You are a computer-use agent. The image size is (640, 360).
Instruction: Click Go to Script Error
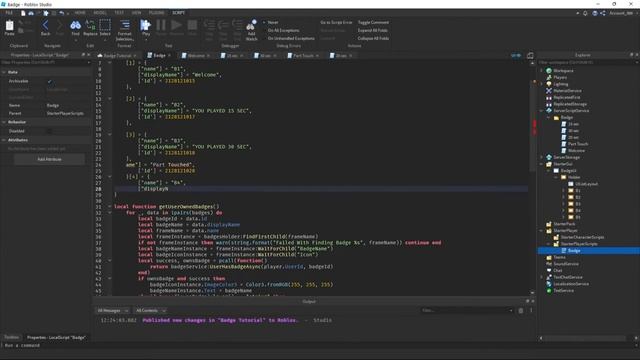(x=336, y=22)
